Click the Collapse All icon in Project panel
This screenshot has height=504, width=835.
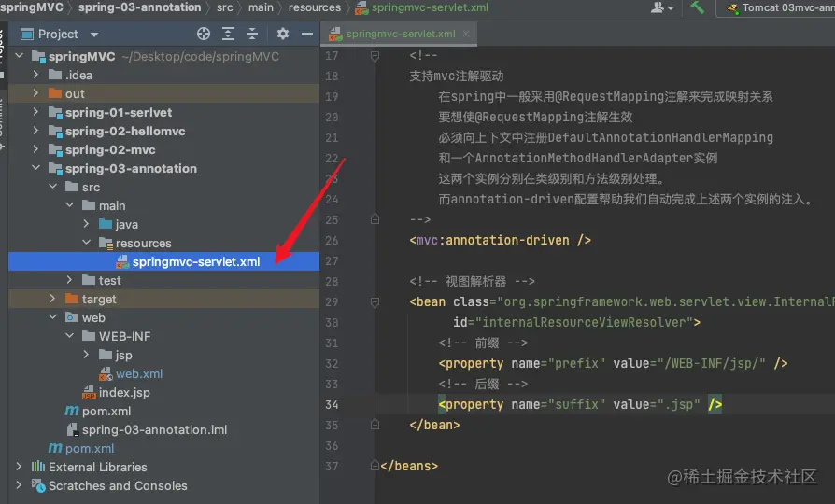tap(252, 34)
